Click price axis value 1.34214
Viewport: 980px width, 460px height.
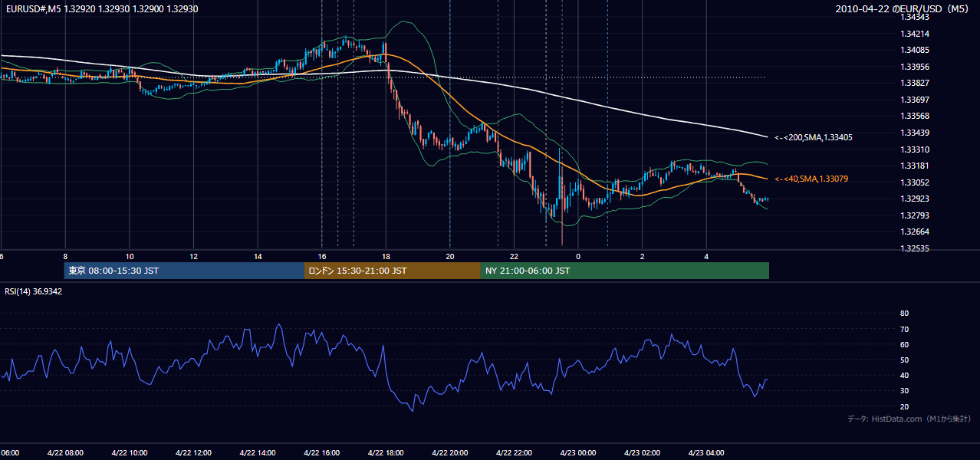[x=915, y=34]
